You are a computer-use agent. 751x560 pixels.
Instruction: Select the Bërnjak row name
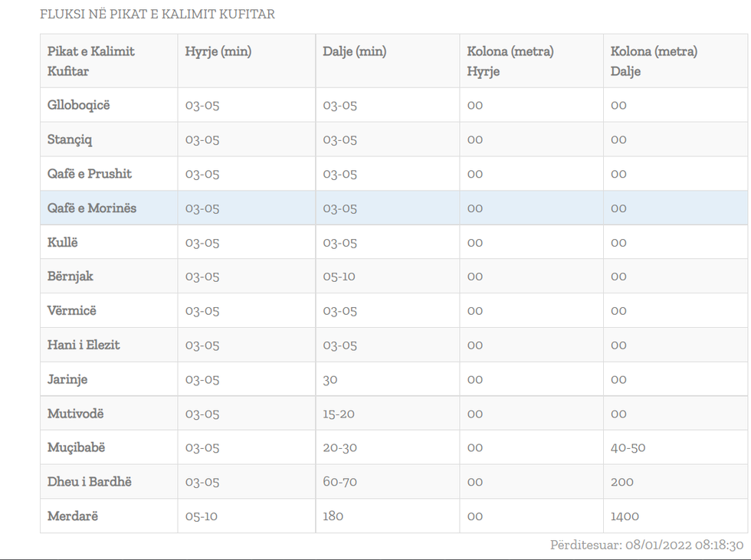[71, 276]
